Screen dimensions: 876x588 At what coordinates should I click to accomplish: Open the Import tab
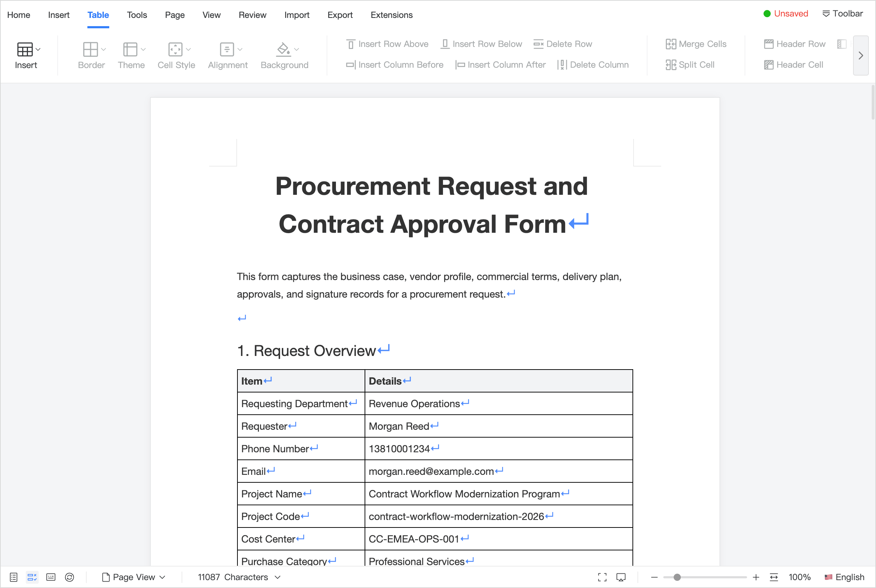(x=297, y=15)
